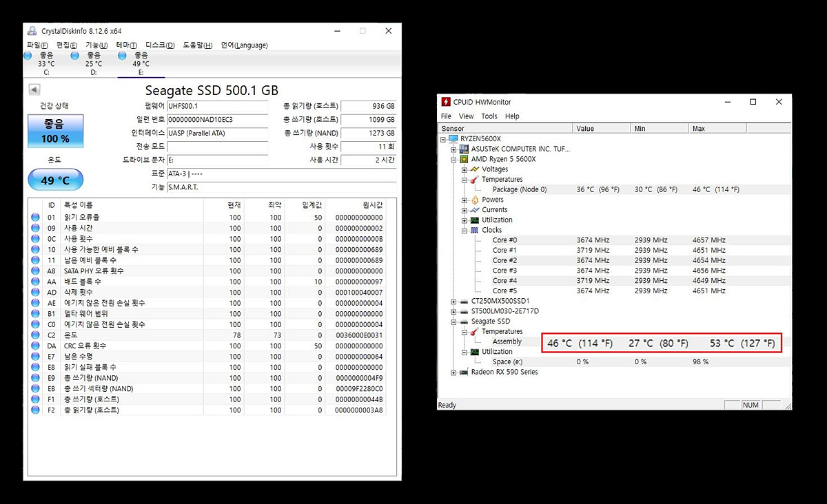Open the Tools menu in HWMonitor
This screenshot has height=504, width=827.
point(489,116)
